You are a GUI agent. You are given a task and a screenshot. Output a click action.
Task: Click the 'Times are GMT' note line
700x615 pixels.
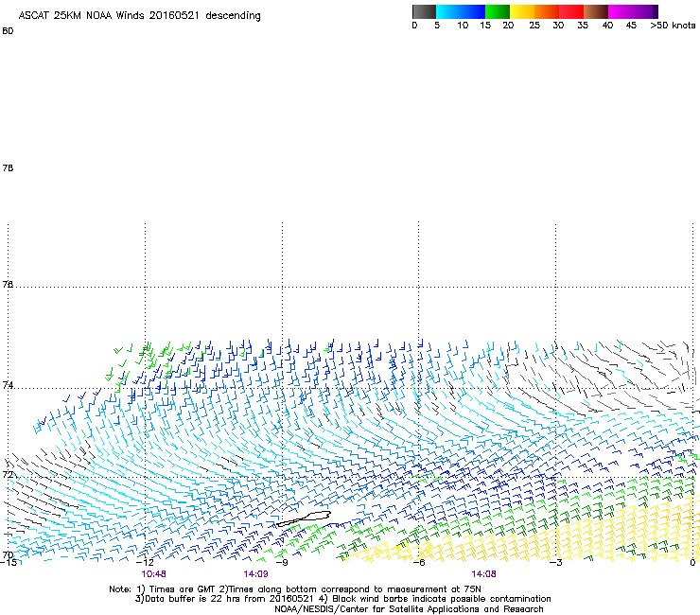pyautogui.click(x=295, y=589)
